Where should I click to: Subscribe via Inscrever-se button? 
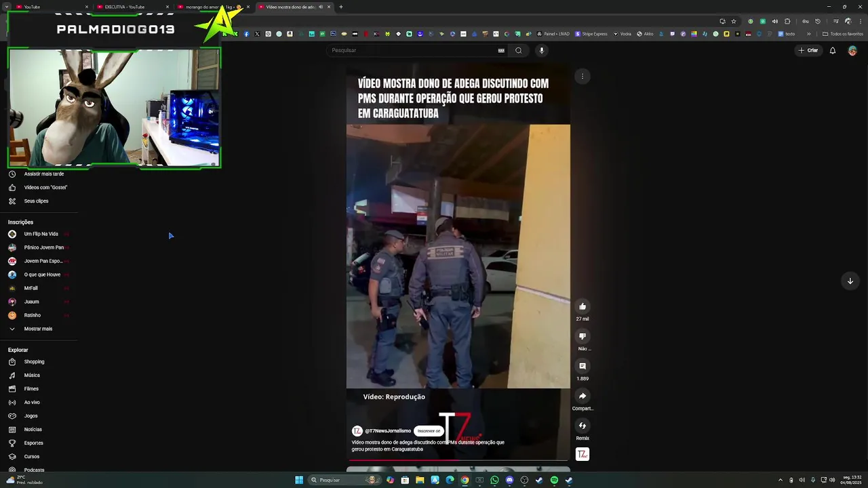pyautogui.click(x=429, y=431)
